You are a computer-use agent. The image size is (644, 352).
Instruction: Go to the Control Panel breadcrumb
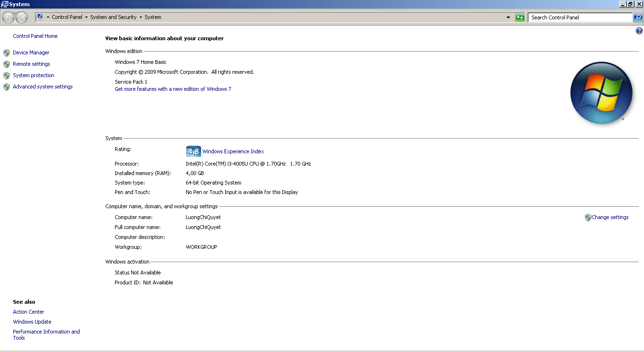click(67, 17)
